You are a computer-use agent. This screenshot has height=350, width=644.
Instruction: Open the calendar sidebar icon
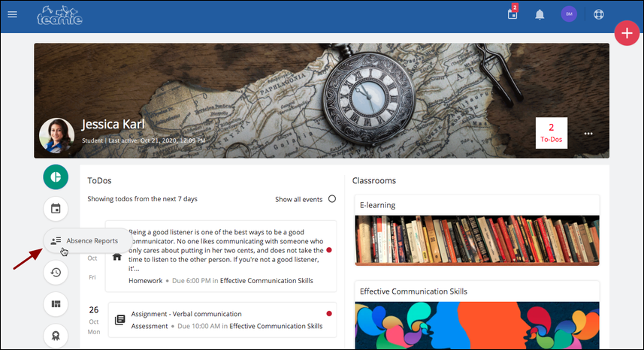[x=56, y=209]
